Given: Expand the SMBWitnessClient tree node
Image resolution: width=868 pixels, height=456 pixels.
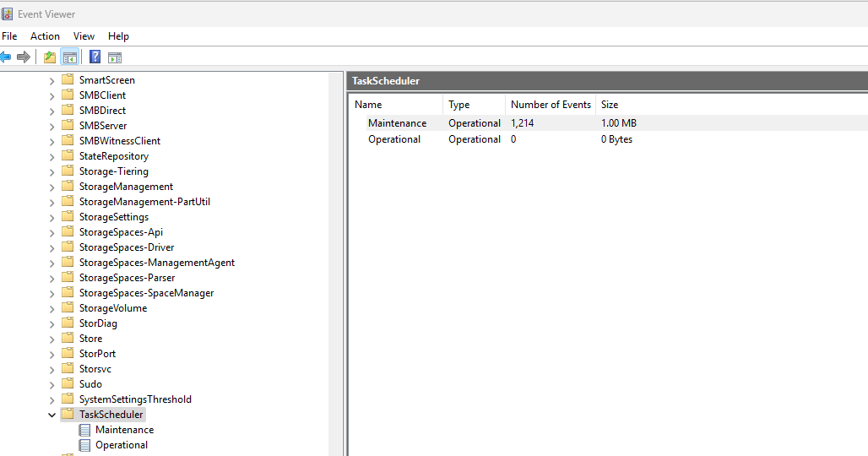Looking at the screenshot, I should [52, 142].
